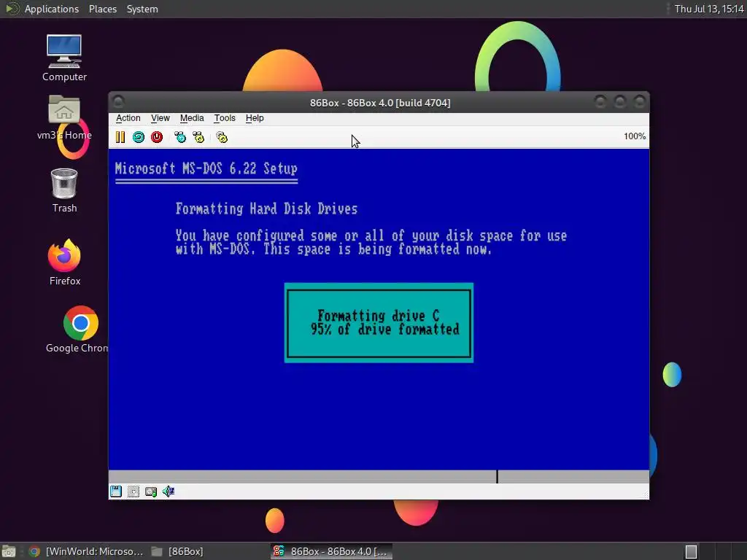This screenshot has height=560, width=747.
Task: Click floppy disk drive status icon
Action: [116, 491]
